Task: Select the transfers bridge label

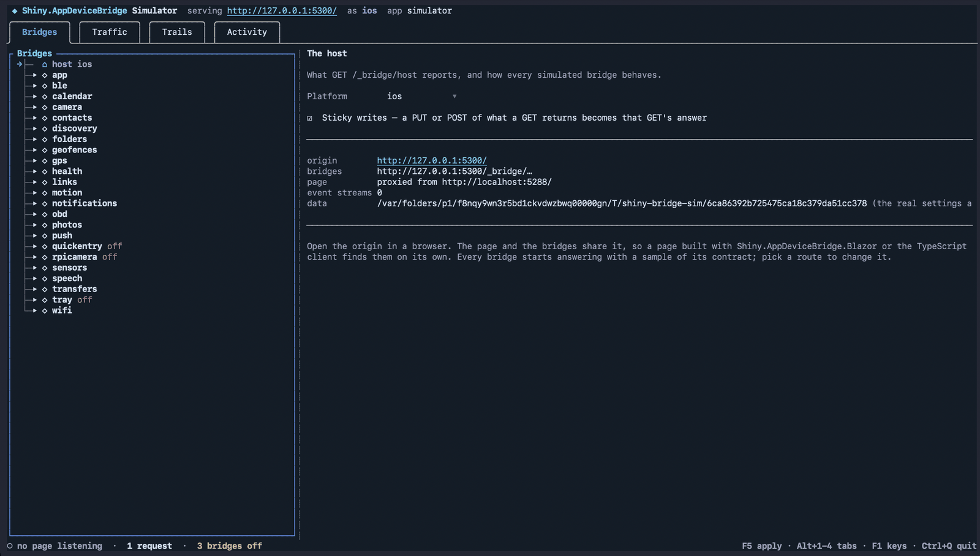Action: [x=75, y=289]
